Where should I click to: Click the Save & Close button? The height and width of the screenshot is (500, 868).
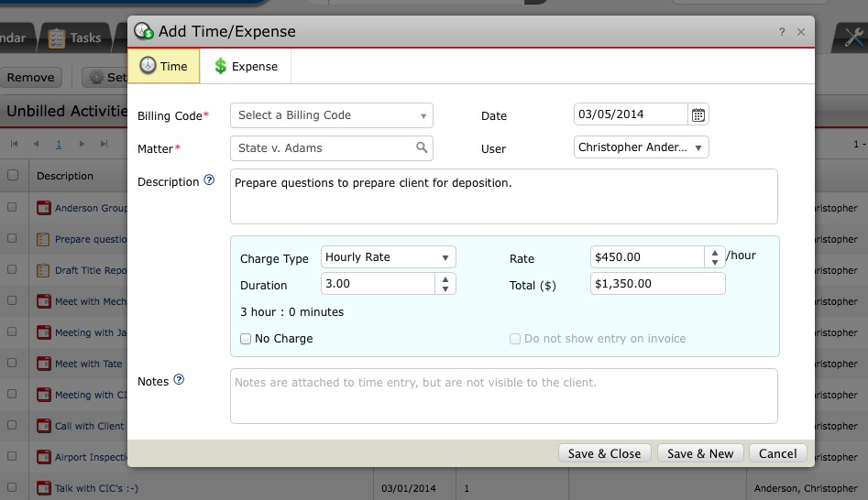click(604, 453)
